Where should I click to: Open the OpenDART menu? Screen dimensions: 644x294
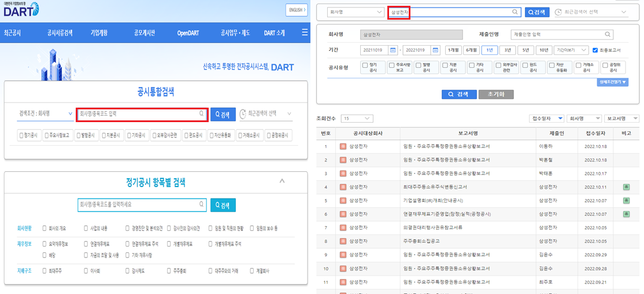point(188,33)
